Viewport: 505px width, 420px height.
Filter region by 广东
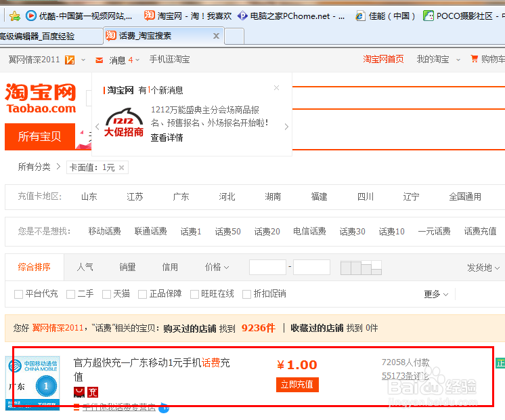coord(181,196)
